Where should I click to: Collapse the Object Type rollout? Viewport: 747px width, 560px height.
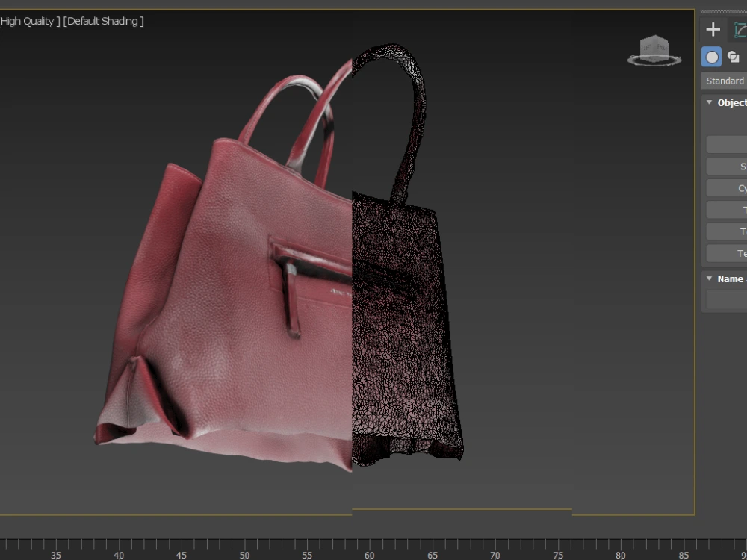coord(708,102)
